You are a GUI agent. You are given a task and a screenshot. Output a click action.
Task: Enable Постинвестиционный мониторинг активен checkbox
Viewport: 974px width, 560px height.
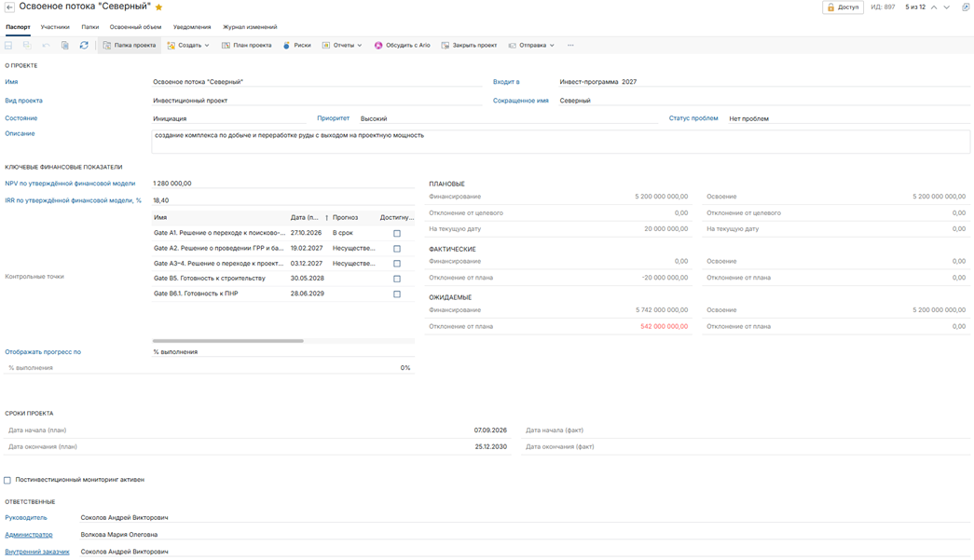(7, 480)
